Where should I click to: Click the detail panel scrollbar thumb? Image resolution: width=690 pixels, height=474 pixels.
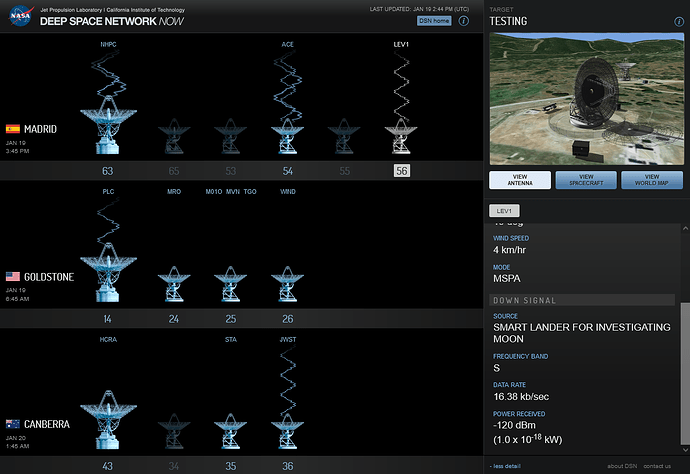[685, 374]
